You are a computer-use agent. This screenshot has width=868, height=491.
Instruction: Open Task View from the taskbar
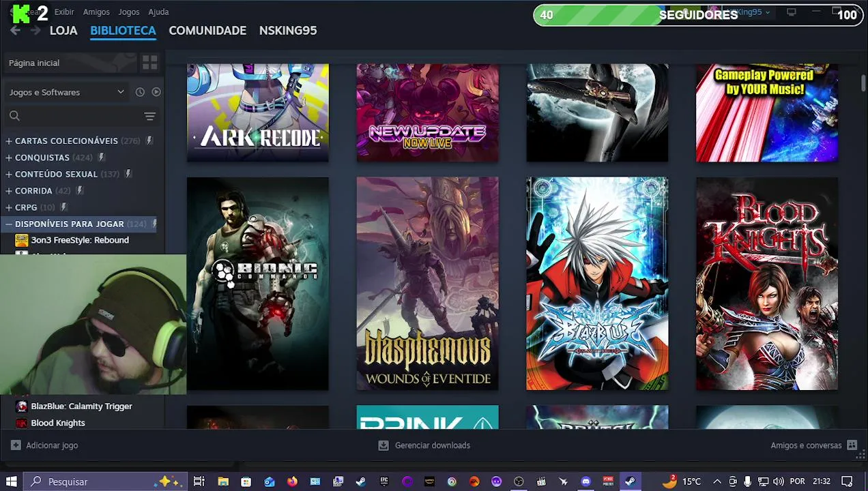click(x=199, y=481)
